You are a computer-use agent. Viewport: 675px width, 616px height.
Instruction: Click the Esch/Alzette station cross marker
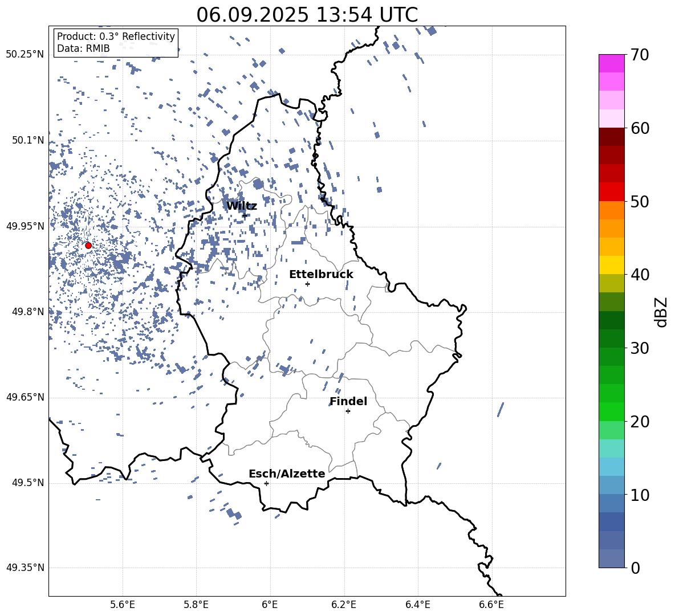click(x=266, y=483)
